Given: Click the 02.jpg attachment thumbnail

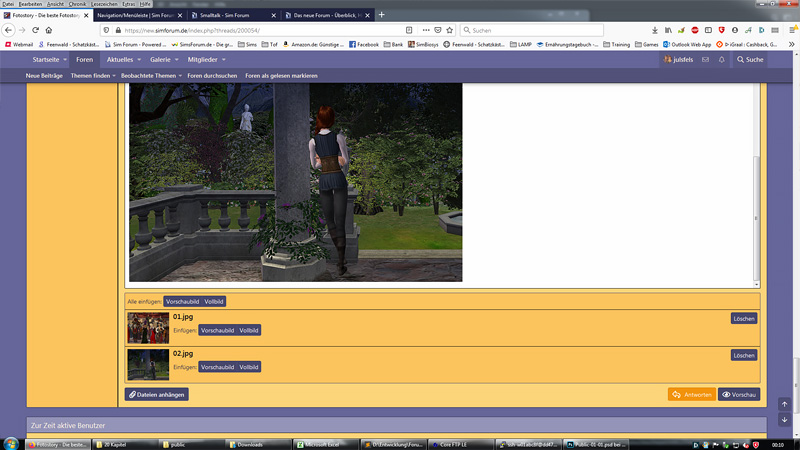Looking at the screenshot, I should coord(148,364).
